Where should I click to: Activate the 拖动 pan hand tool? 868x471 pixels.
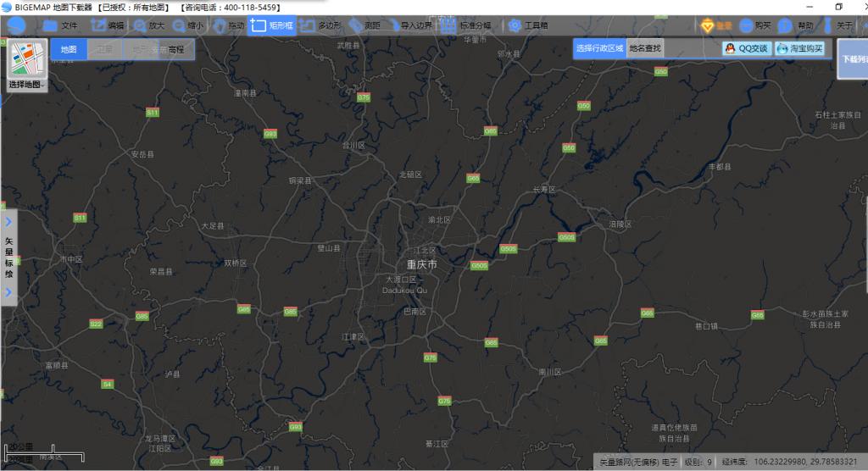(x=229, y=25)
